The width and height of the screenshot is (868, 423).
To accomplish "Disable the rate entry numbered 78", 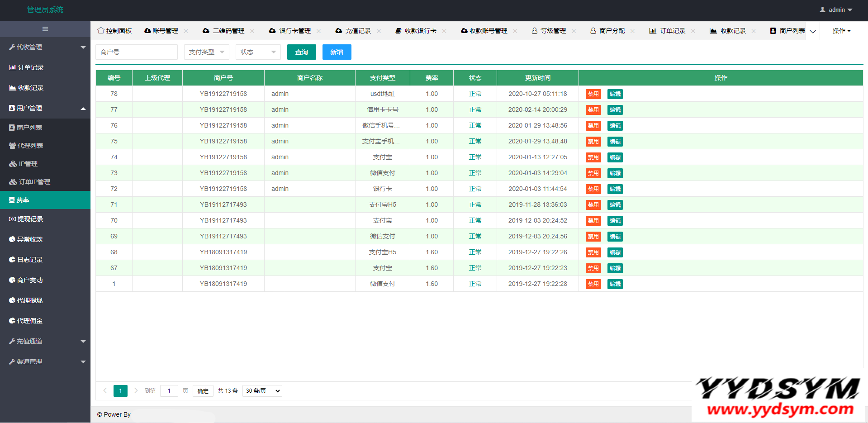I will (x=593, y=94).
